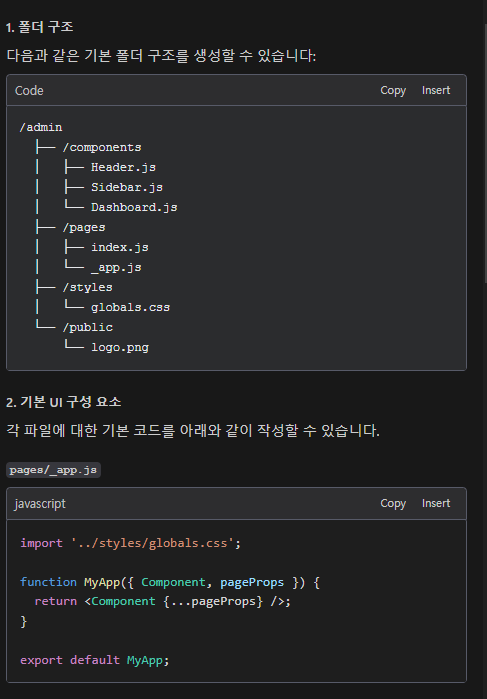Image resolution: width=487 pixels, height=699 pixels.
Task: Click the index.js file name
Action: 120,247
